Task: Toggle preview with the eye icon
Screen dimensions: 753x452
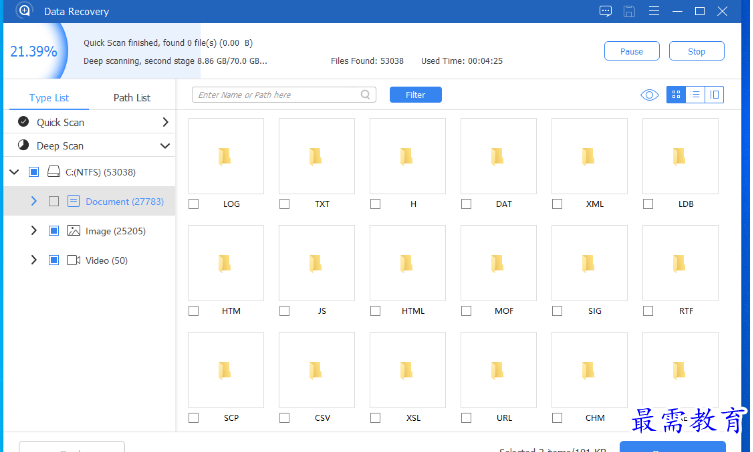Action: (x=649, y=95)
